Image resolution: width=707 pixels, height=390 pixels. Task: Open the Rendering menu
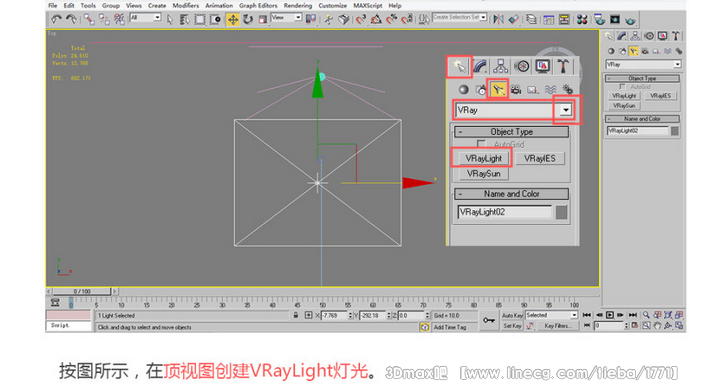[x=298, y=5]
